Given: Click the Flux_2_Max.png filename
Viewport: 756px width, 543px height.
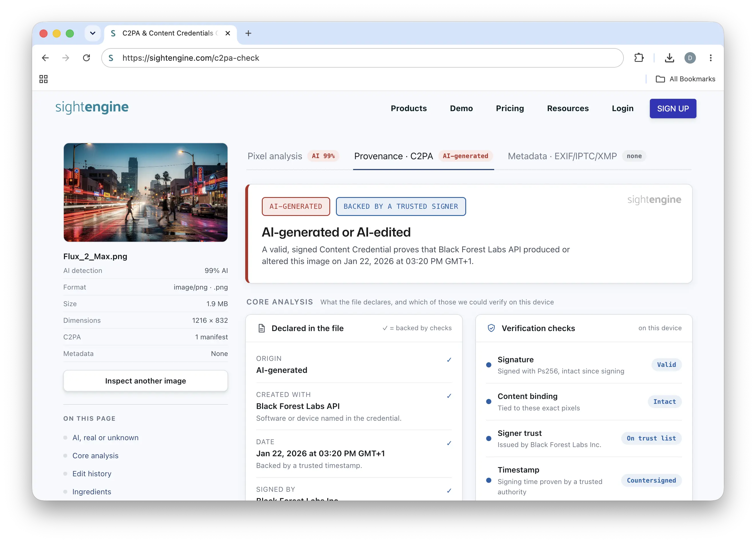Looking at the screenshot, I should (95, 256).
